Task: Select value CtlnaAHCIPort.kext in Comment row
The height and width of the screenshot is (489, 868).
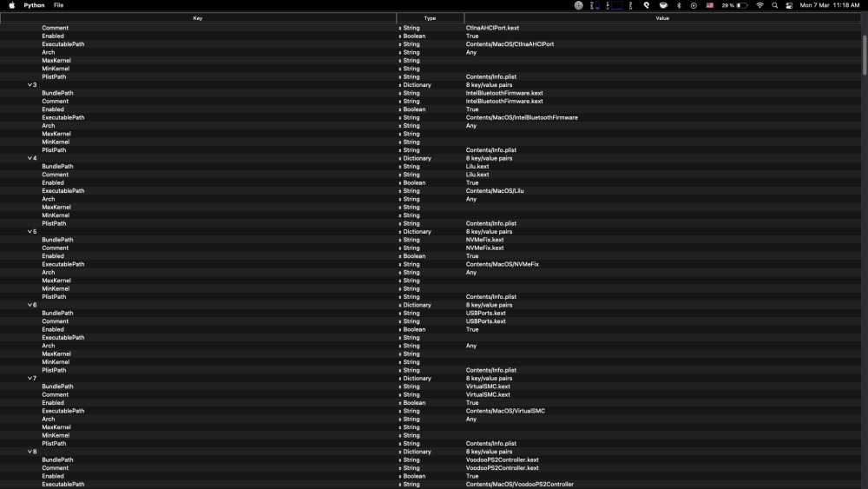Action: [x=492, y=28]
